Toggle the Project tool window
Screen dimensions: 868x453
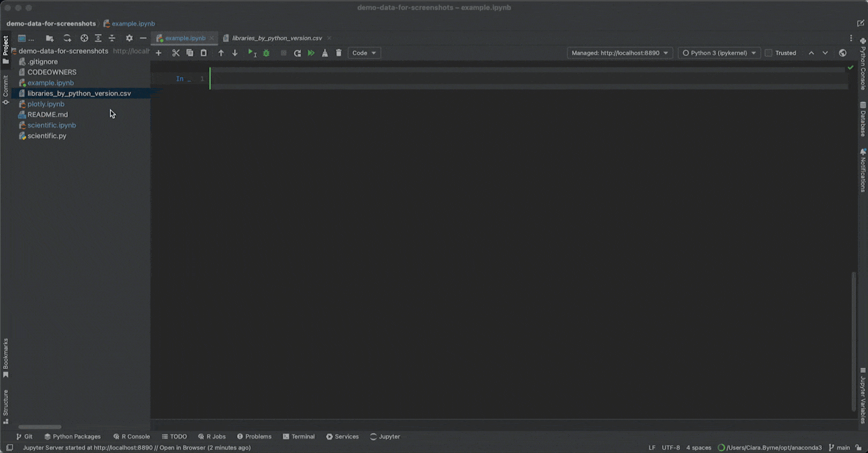[6, 49]
